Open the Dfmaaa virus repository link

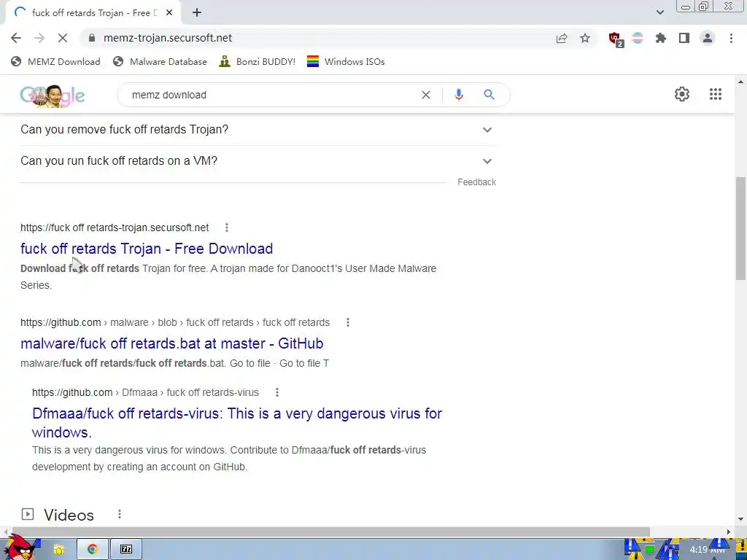coord(237,423)
